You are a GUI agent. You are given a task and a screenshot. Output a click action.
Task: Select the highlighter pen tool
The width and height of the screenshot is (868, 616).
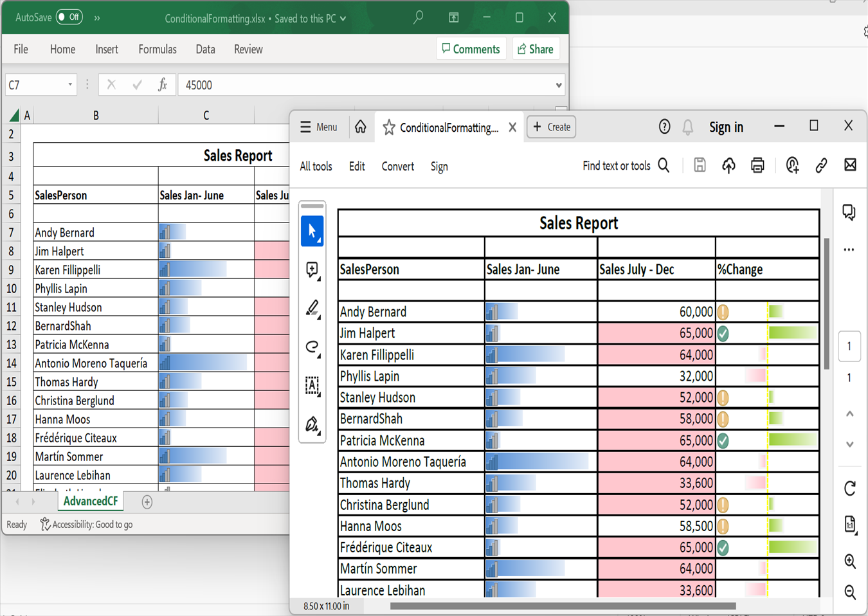pos(312,309)
